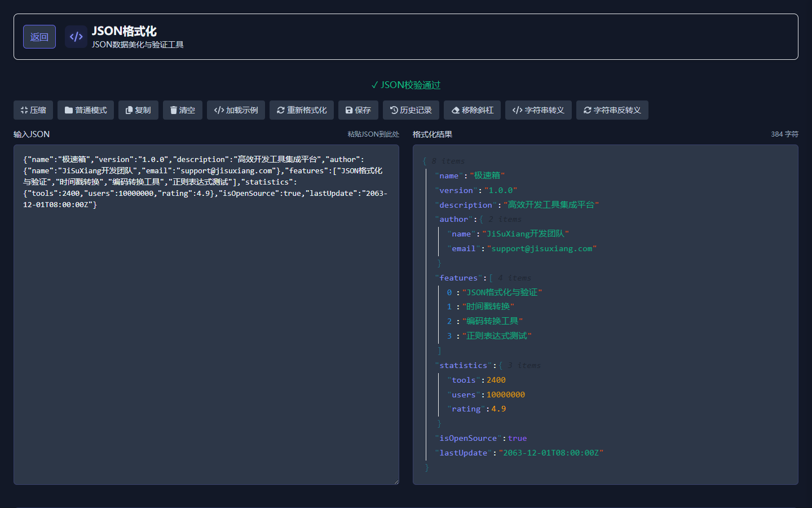Viewport: 812px width, 508px height.
Task: Click the "编码转换工具" feature item
Action: tap(492, 321)
